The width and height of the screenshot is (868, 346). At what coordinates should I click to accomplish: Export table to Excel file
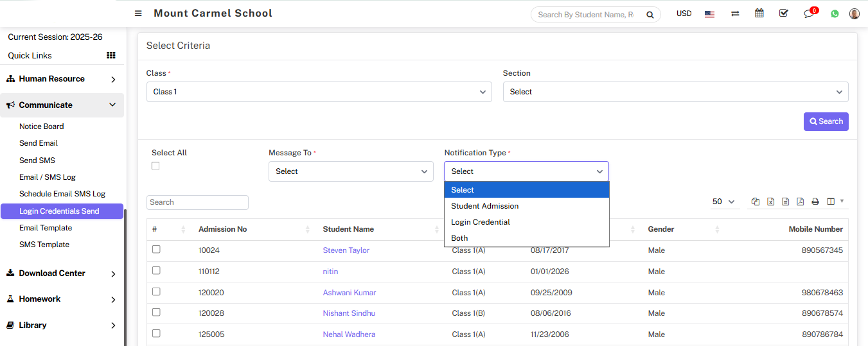coord(770,202)
